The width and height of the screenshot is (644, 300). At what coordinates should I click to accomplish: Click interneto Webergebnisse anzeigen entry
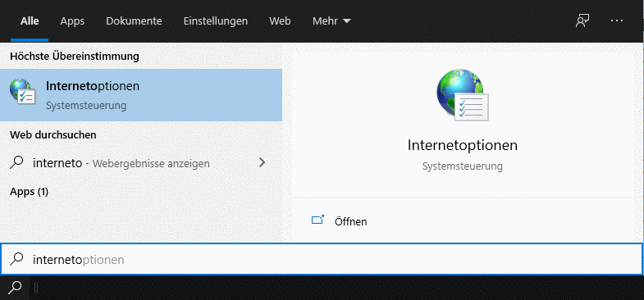tap(141, 163)
